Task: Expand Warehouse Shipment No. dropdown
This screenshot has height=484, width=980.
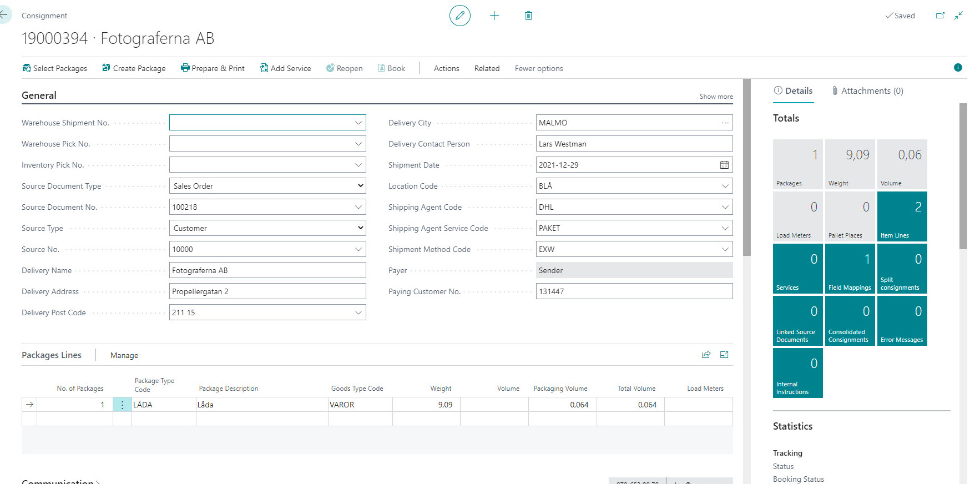Action: click(x=358, y=123)
